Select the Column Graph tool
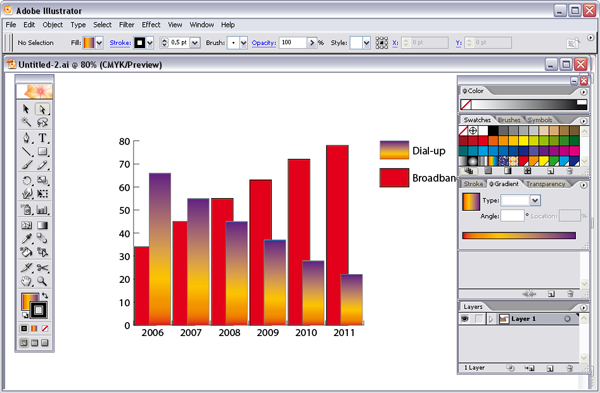Screen dimensions: 600x393 42,210
